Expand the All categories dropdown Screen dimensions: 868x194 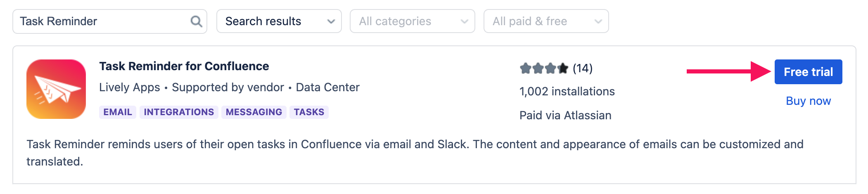(412, 21)
